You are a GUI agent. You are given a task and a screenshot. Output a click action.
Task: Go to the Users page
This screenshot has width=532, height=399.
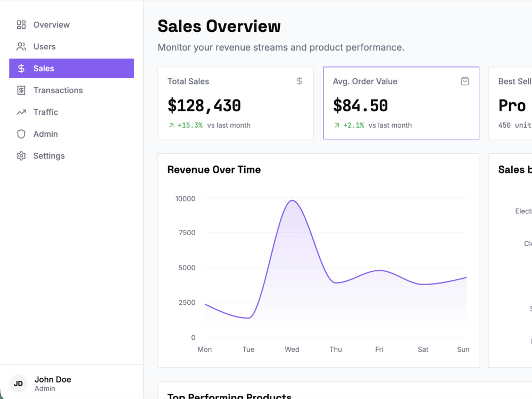coord(72,46)
